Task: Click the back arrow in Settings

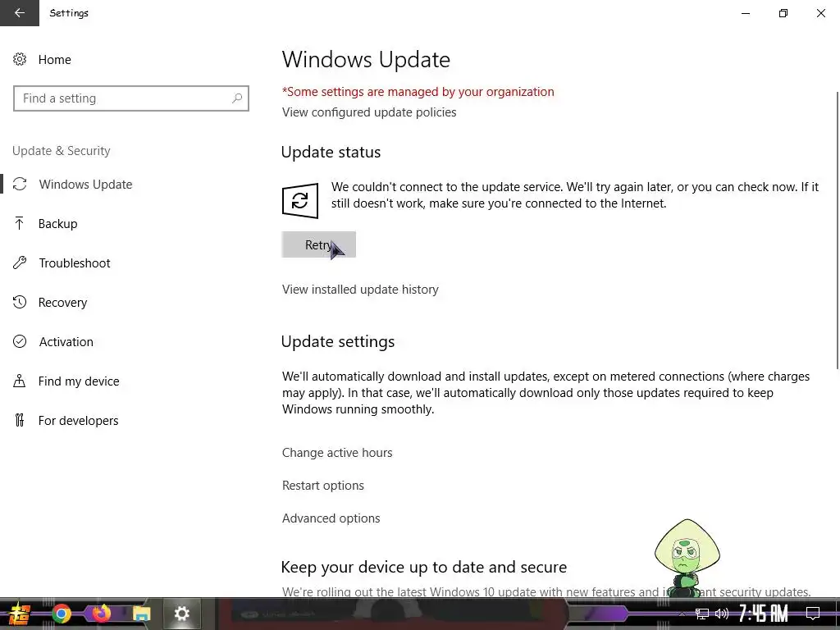Action: point(20,13)
